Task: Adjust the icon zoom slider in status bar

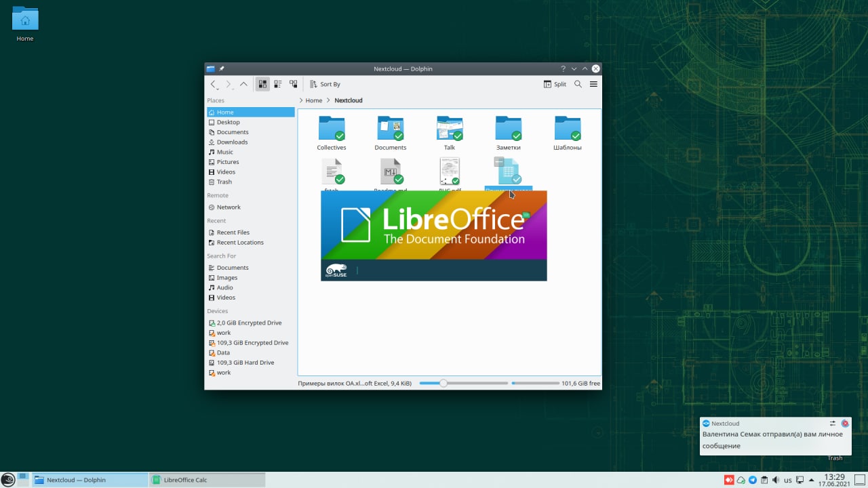Action: click(x=463, y=383)
